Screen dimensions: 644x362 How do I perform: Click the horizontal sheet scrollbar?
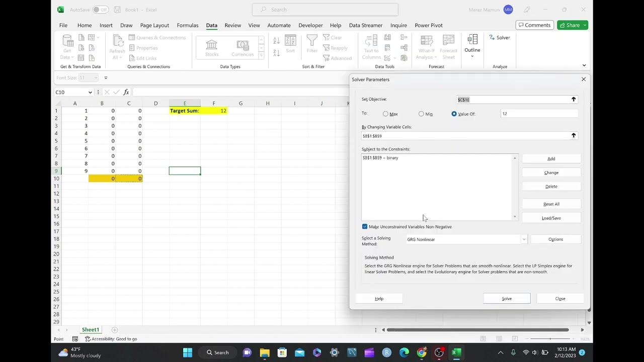pos(477,330)
